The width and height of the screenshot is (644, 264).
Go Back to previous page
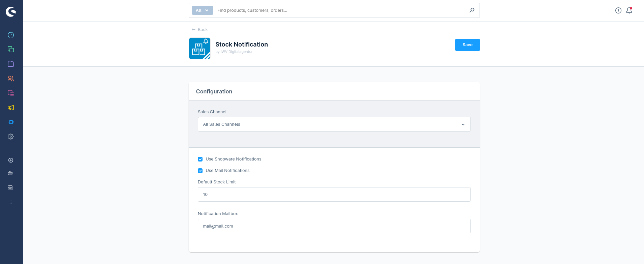pos(200,30)
